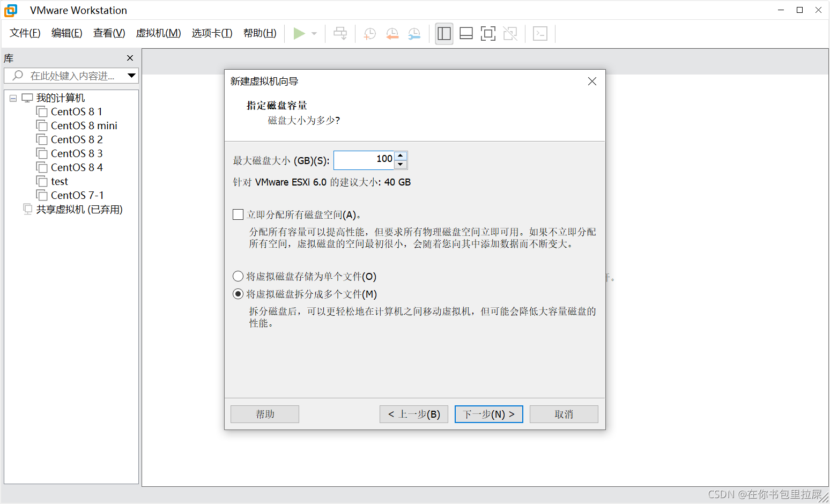Open the Snapshot Manager
Image resolution: width=830 pixels, height=504 pixels.
(x=413, y=33)
